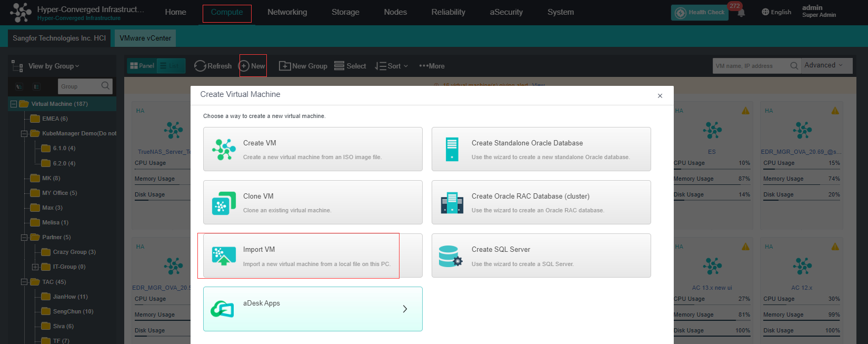The height and width of the screenshot is (344, 868).
Task: Click the VM name search field
Action: pos(750,66)
